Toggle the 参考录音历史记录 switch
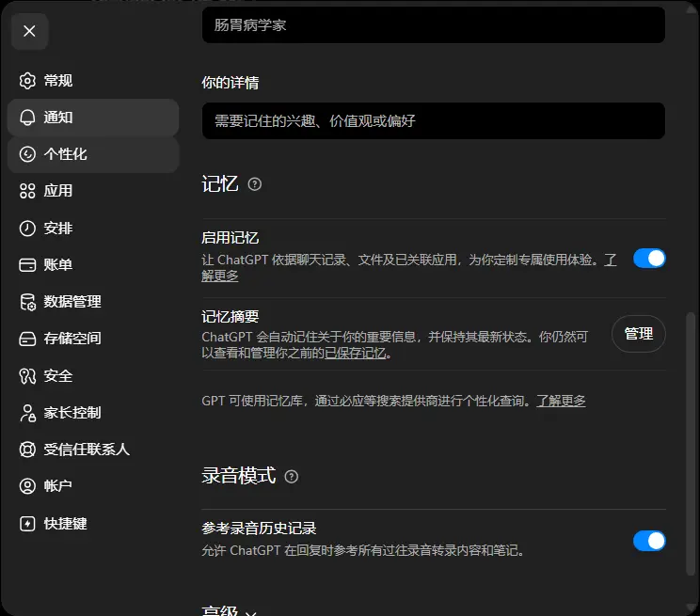700x616 pixels. pyautogui.click(x=649, y=541)
